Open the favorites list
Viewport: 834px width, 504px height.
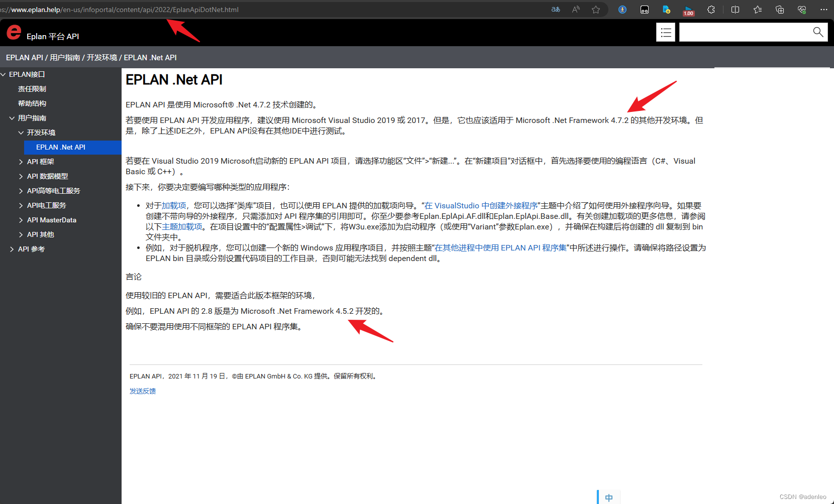(x=758, y=10)
